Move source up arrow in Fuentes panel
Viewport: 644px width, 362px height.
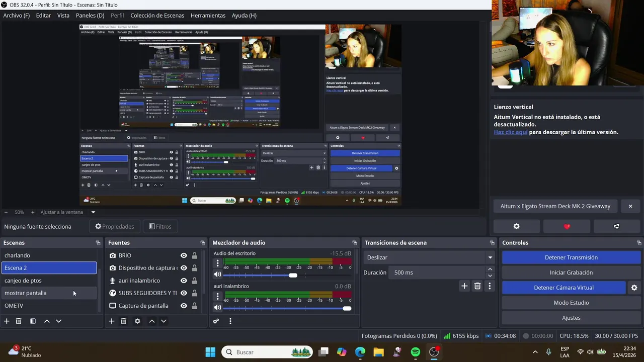pyautogui.click(x=151, y=321)
